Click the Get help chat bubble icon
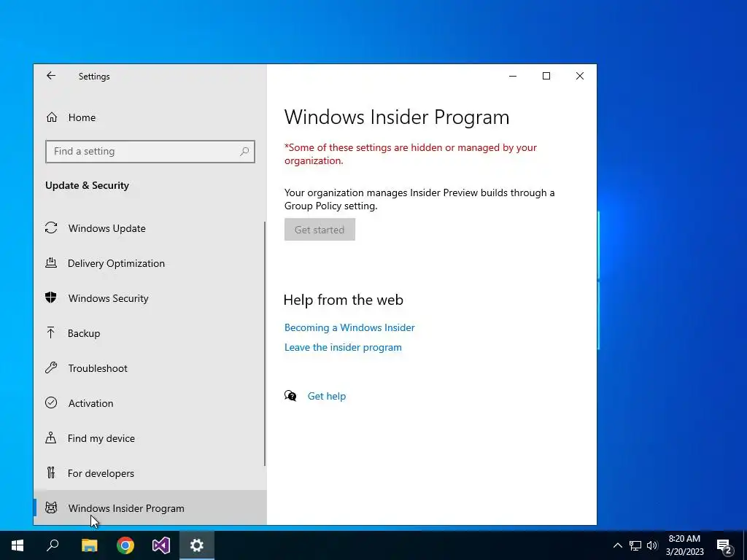This screenshot has width=747, height=560. pyautogui.click(x=290, y=396)
